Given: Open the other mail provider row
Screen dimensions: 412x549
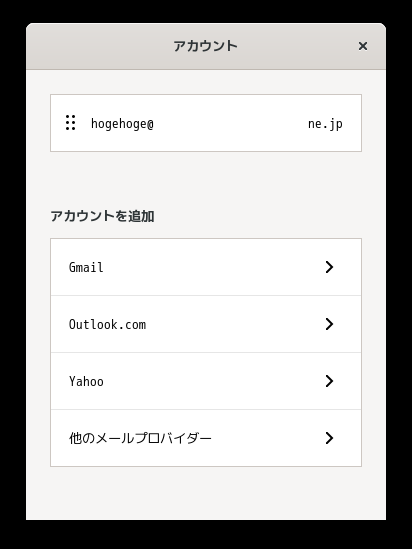Looking at the screenshot, I should (x=206, y=438).
